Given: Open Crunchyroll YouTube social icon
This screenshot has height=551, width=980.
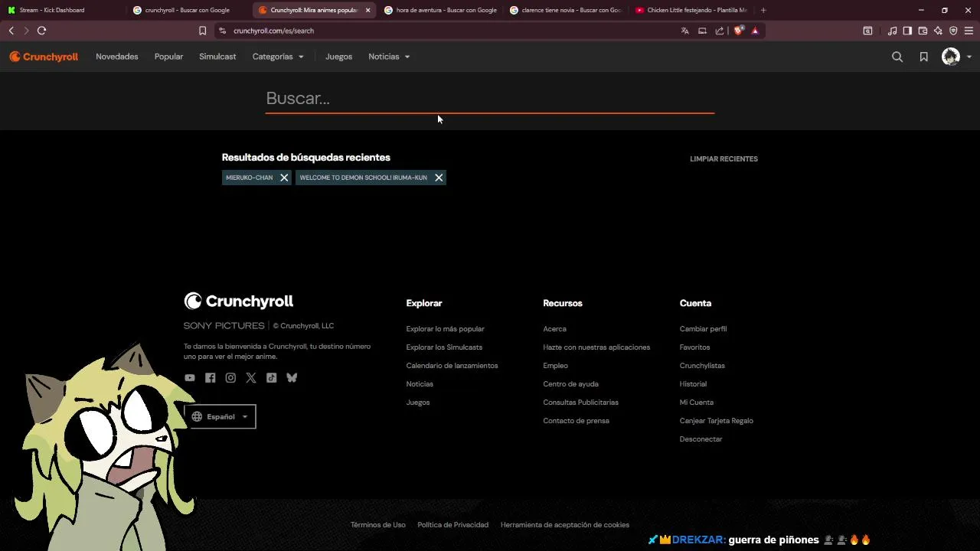Looking at the screenshot, I should (x=190, y=377).
